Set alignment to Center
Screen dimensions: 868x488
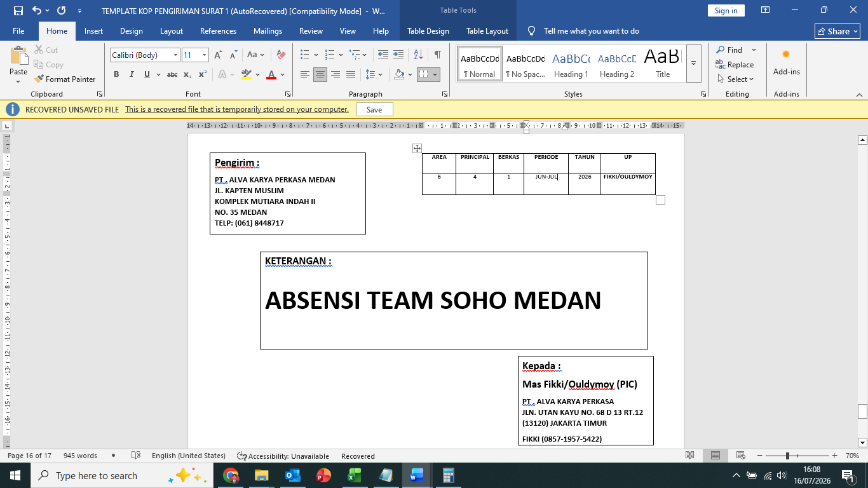click(320, 74)
